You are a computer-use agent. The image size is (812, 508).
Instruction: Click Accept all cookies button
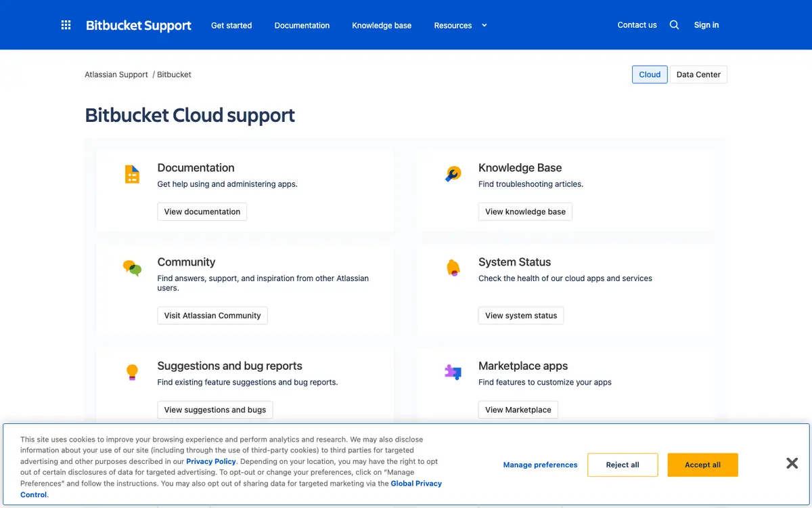702,465
